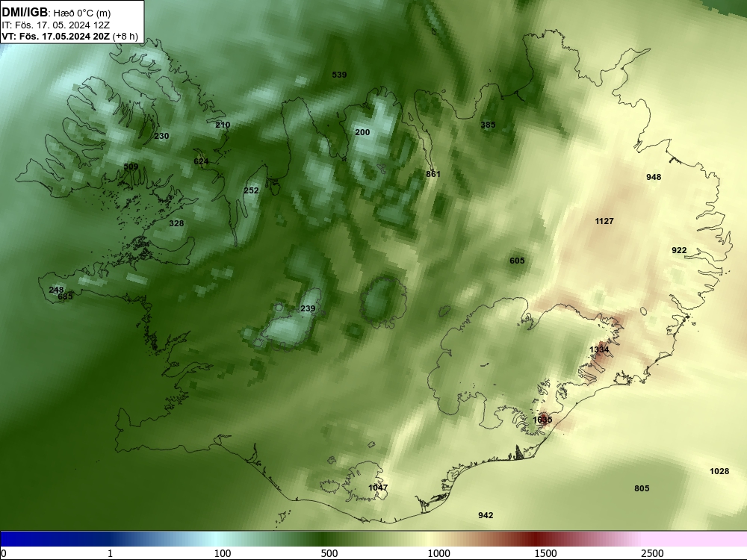Click the map value 210
The height and width of the screenshot is (560, 747).
click(223, 125)
